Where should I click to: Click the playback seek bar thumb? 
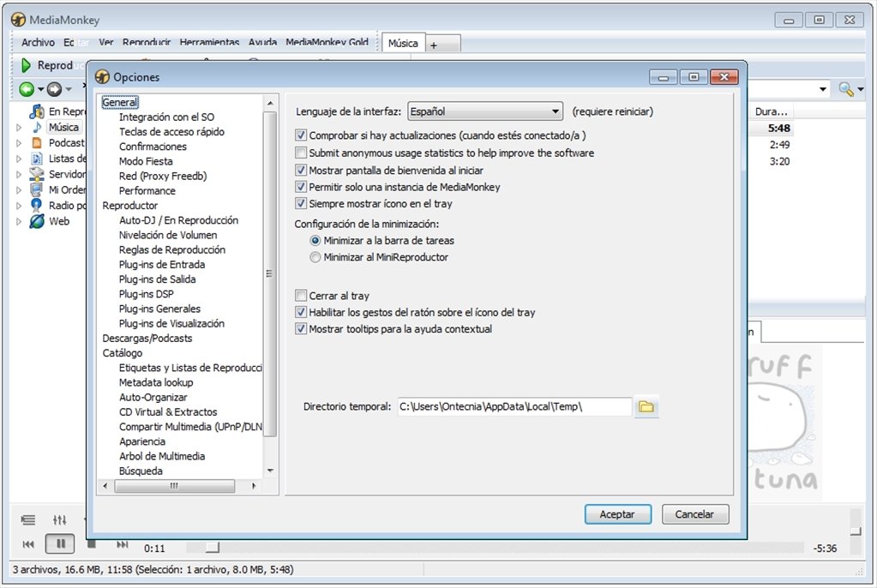pyautogui.click(x=213, y=547)
